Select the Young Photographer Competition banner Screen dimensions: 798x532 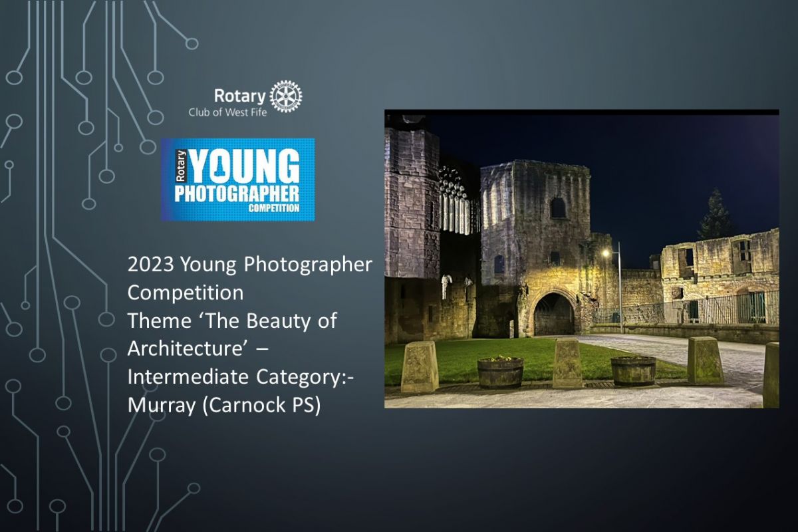point(237,180)
